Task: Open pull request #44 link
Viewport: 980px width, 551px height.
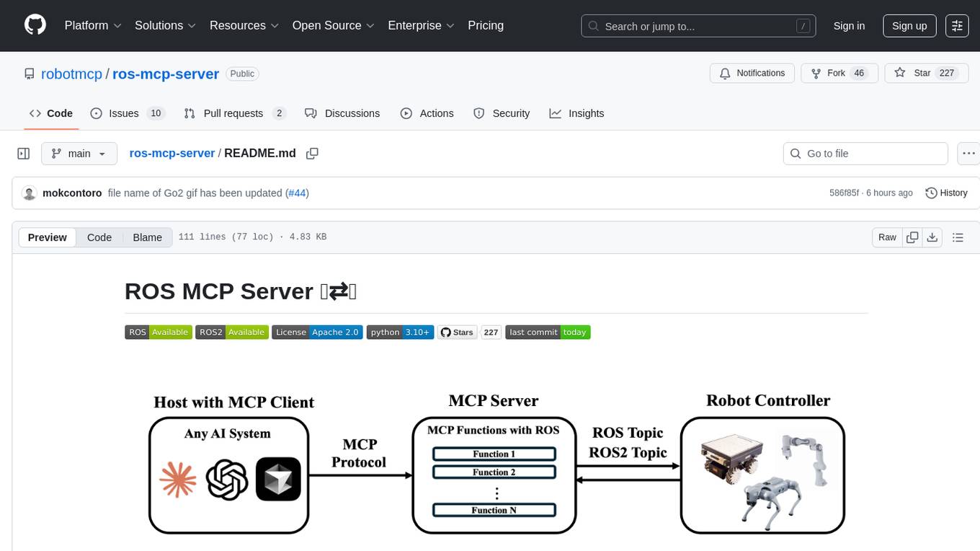Action: point(297,193)
